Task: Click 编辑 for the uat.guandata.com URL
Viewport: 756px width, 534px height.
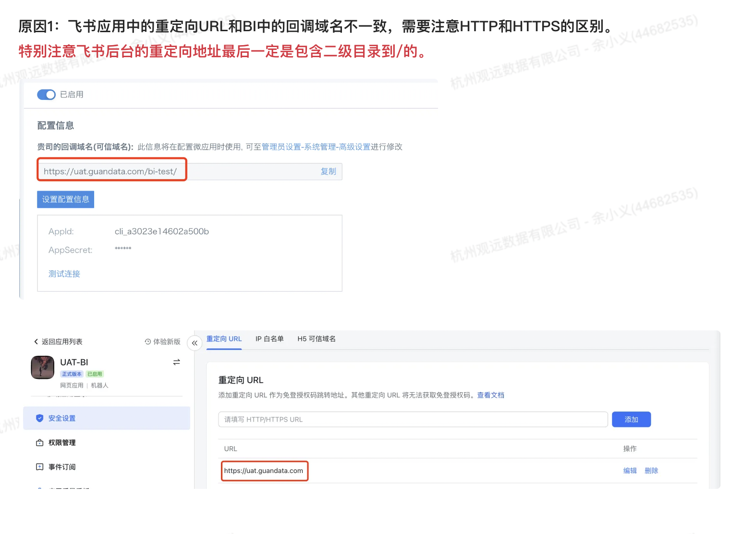Action: (x=630, y=471)
